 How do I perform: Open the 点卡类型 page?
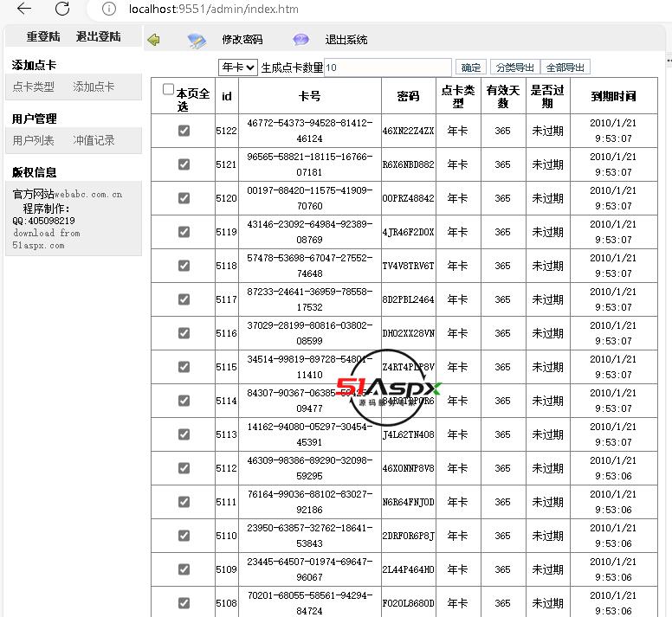34,87
